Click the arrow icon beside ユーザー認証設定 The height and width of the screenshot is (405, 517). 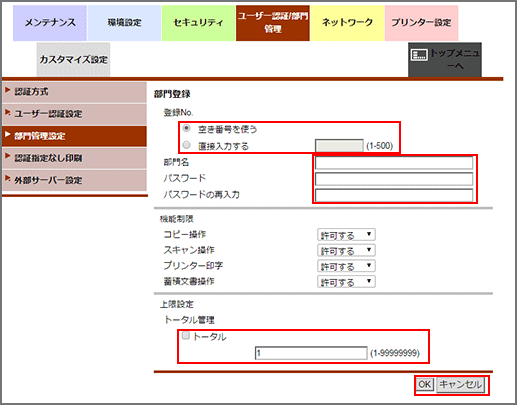point(8,112)
